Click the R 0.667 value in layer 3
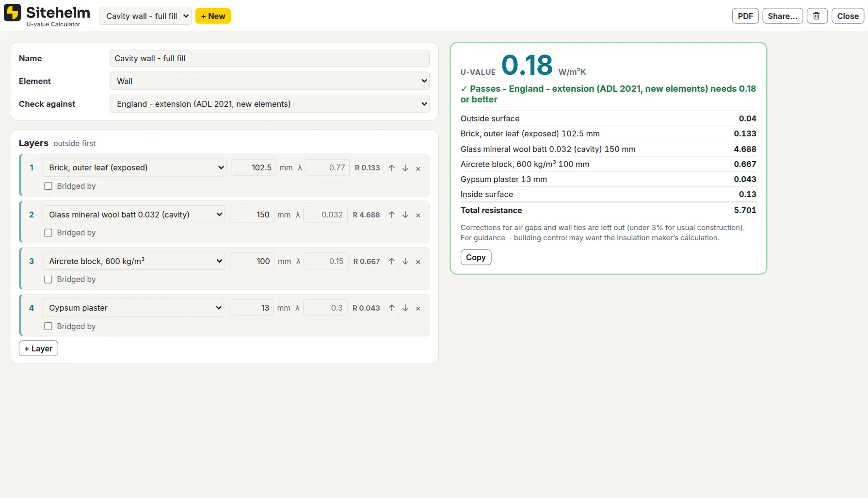This screenshot has width=868, height=498. (x=367, y=261)
